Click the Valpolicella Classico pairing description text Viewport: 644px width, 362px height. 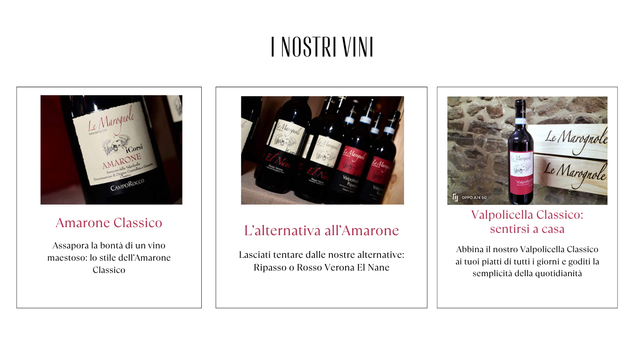[x=527, y=261]
